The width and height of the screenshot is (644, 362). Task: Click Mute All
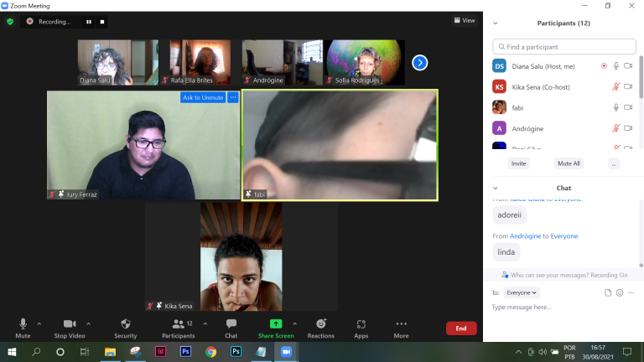[x=569, y=163]
